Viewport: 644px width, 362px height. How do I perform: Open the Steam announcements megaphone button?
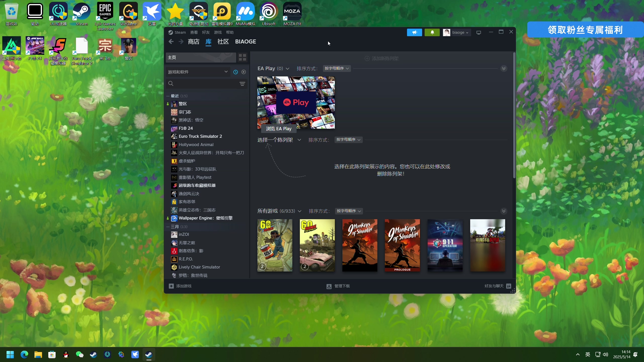tap(414, 32)
